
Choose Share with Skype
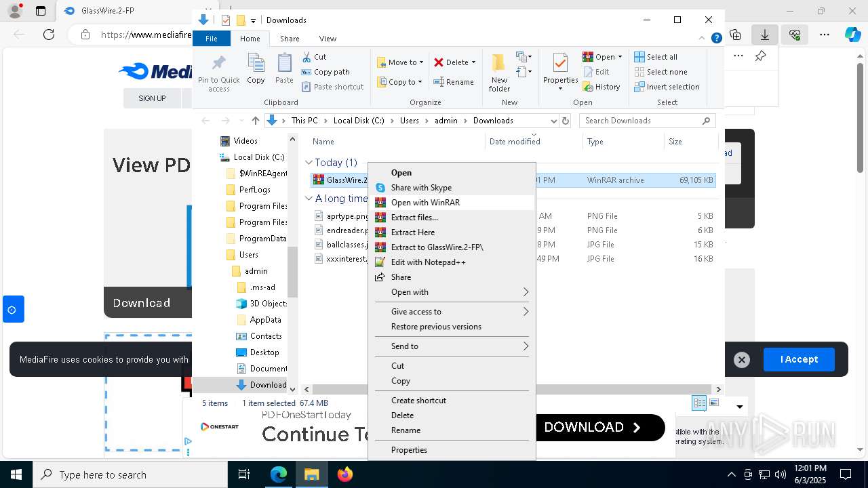pos(452,188)
